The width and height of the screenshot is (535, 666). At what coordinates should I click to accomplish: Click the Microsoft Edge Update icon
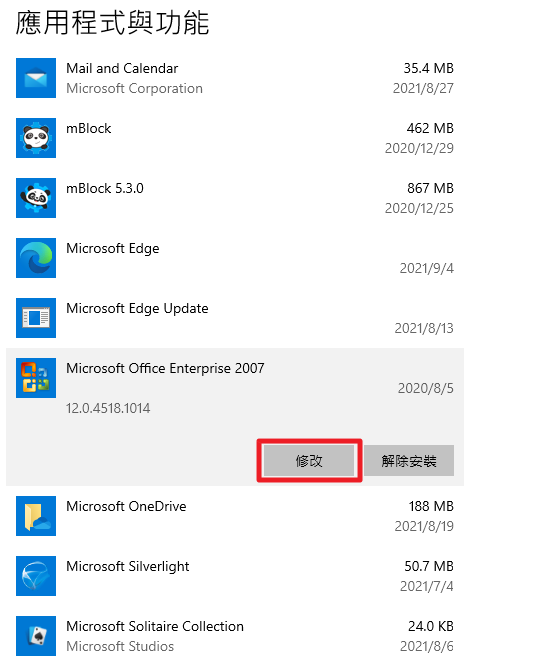pos(36,318)
